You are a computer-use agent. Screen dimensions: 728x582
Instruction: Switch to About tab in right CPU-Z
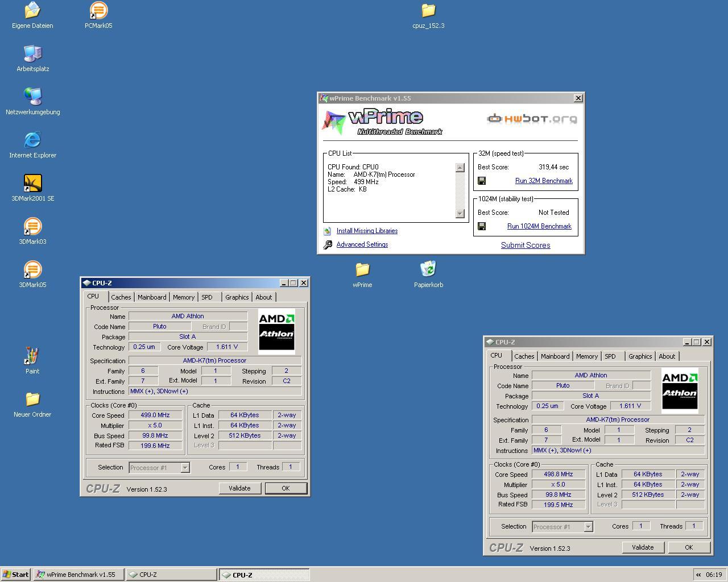pyautogui.click(x=667, y=356)
